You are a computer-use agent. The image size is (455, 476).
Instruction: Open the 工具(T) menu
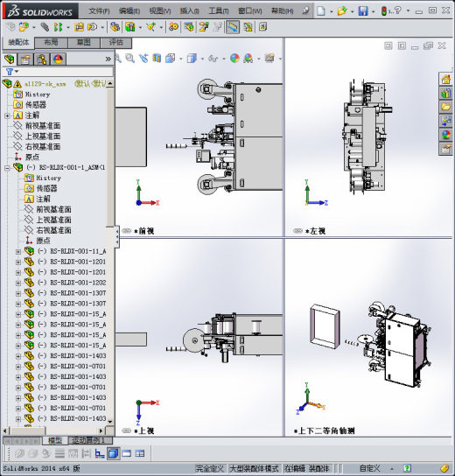point(218,11)
